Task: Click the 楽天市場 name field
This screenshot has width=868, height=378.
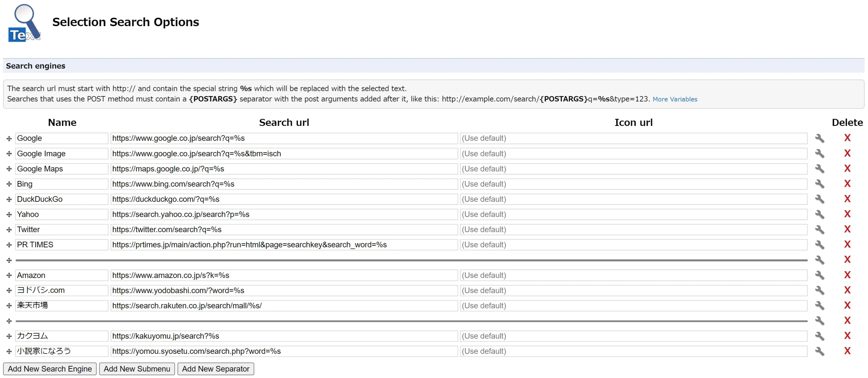Action: (x=62, y=306)
